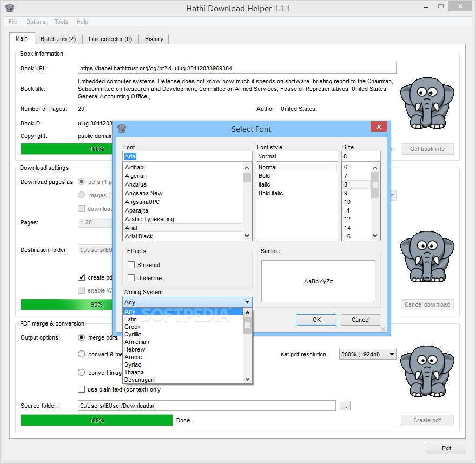The image size is (476, 464).
Task: Tick the Underline checkbox
Action: click(x=131, y=277)
